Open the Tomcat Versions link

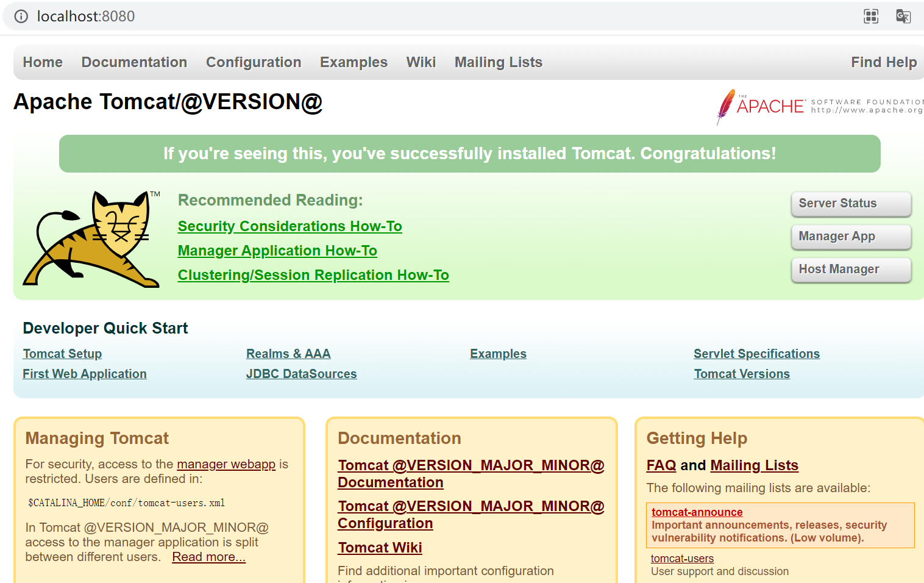pyautogui.click(x=742, y=374)
